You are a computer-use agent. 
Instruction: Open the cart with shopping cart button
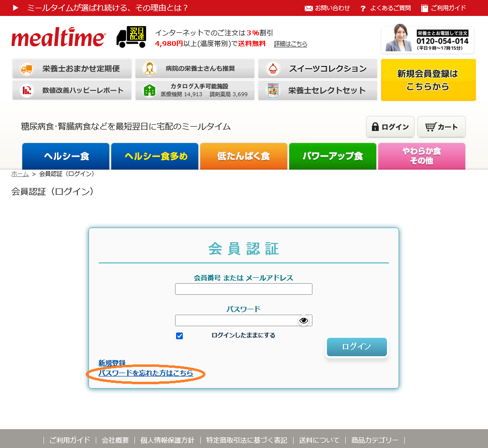441,127
